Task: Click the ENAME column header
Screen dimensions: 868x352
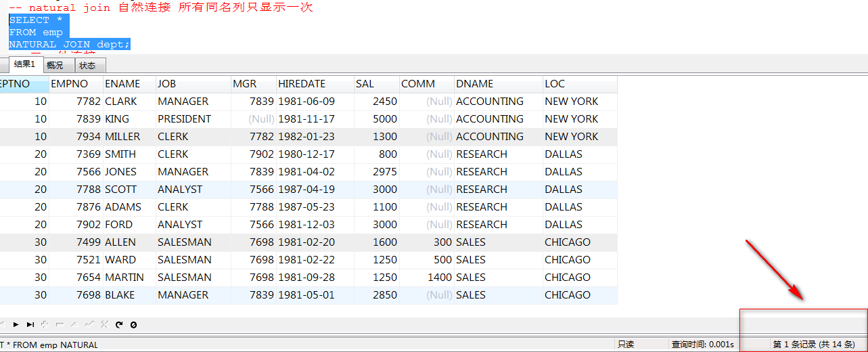Action: coord(122,84)
